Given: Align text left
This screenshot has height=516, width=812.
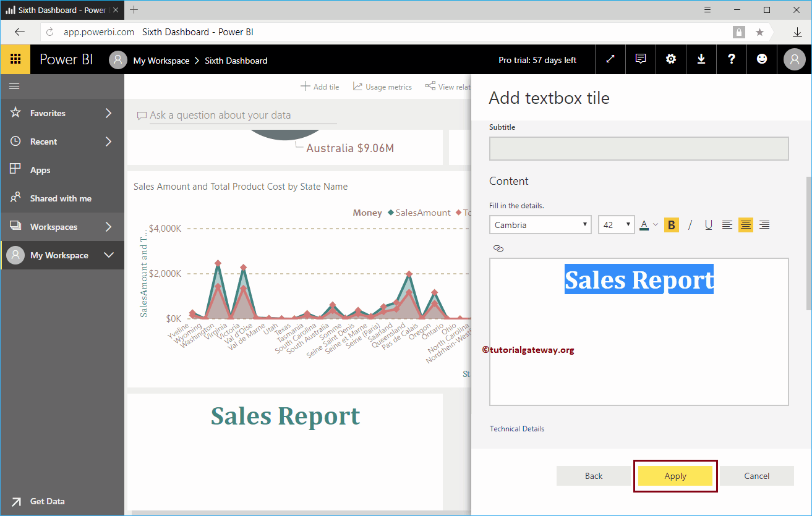Looking at the screenshot, I should click(727, 225).
